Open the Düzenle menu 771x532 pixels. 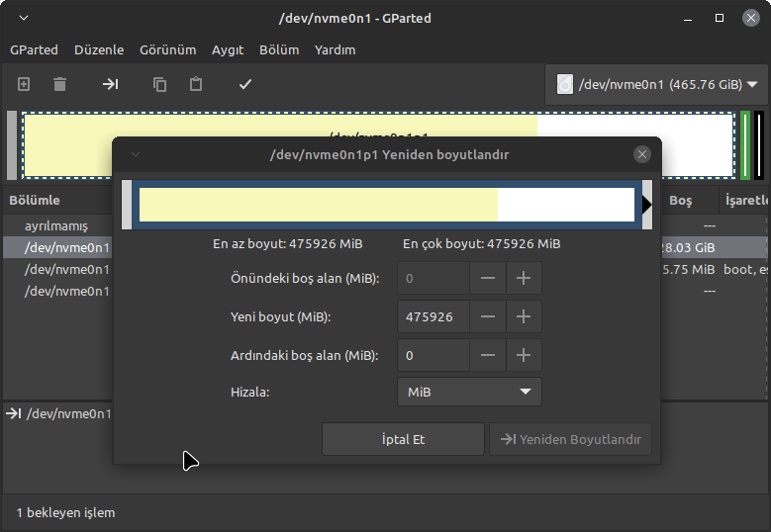(99, 50)
